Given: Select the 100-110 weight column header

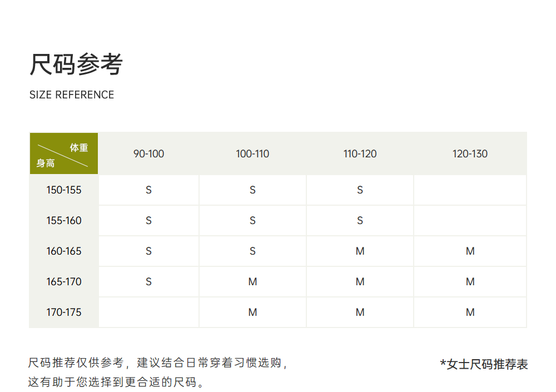Looking at the screenshot, I should coord(252,154).
